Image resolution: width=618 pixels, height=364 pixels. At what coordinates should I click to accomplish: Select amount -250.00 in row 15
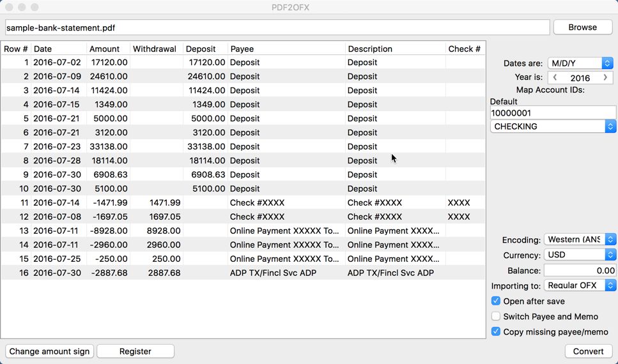112,259
